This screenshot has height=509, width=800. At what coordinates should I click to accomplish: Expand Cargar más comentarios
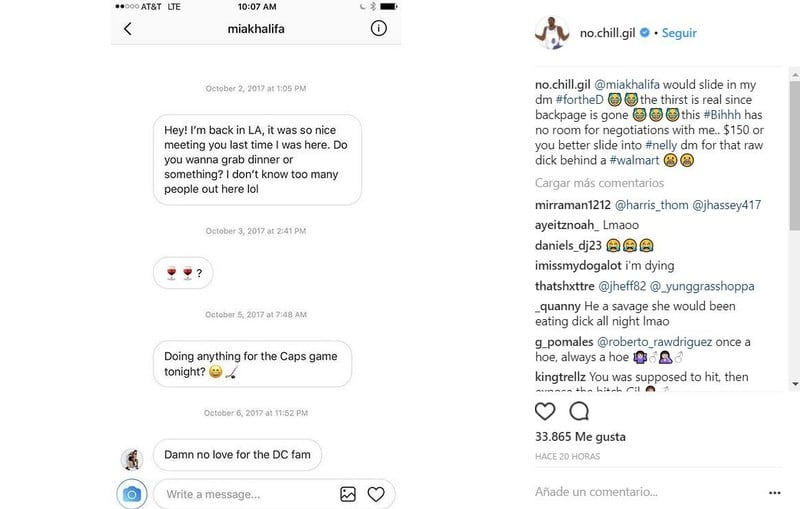pyautogui.click(x=599, y=184)
